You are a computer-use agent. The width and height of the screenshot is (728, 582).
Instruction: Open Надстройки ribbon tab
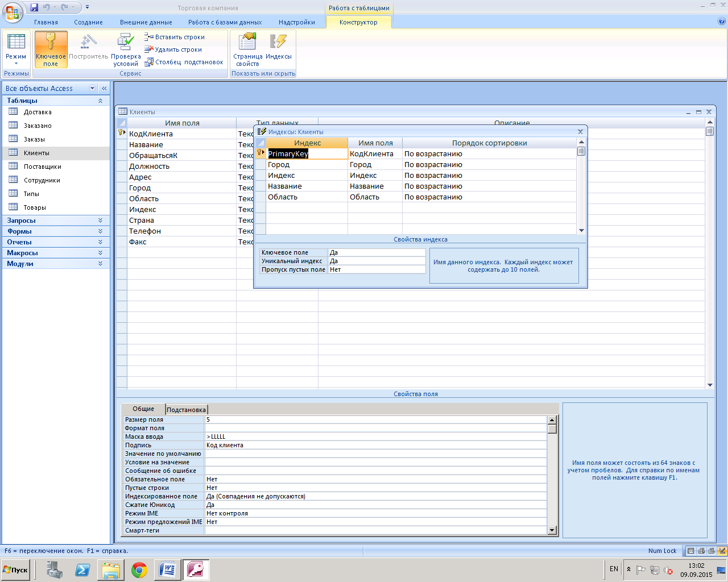297,22
